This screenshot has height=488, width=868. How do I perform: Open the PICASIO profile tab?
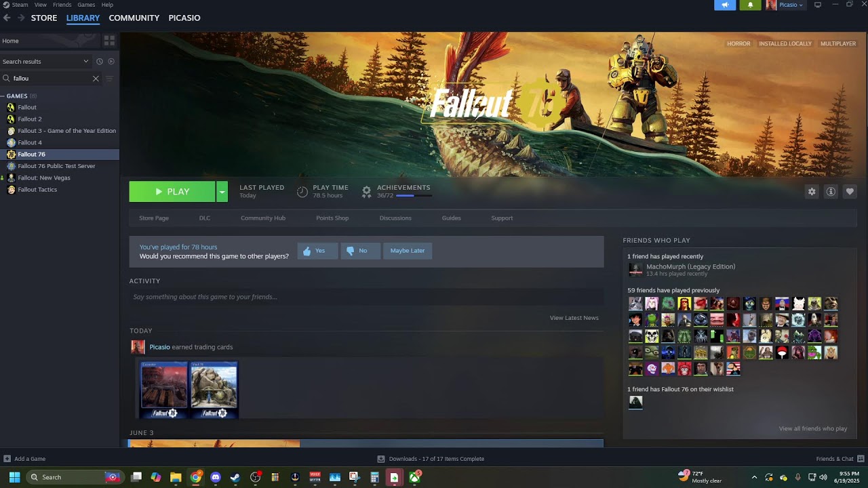click(x=184, y=18)
